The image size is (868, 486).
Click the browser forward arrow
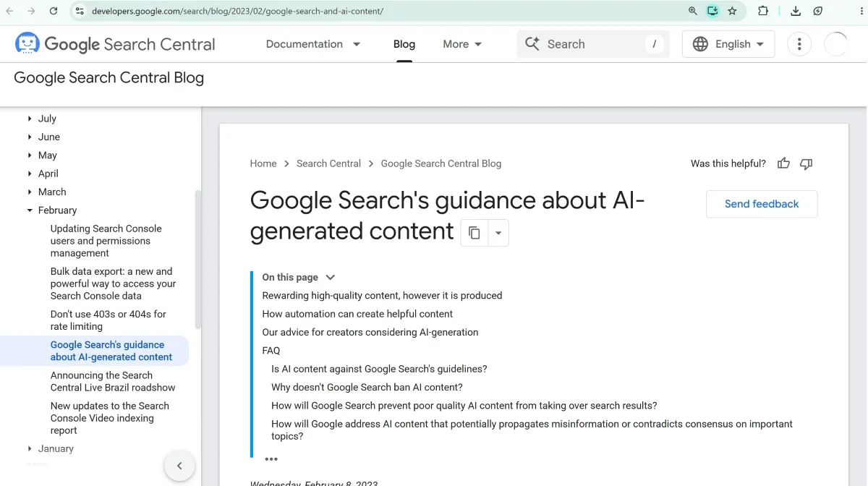31,11
